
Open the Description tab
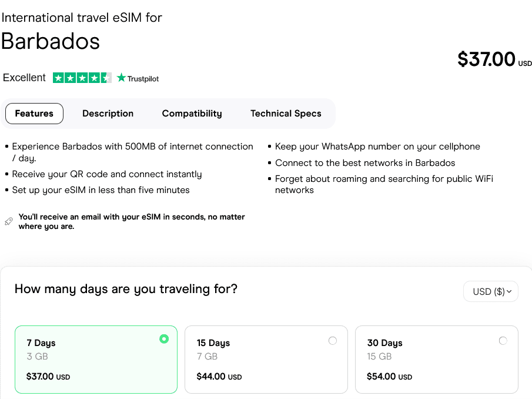click(x=108, y=114)
